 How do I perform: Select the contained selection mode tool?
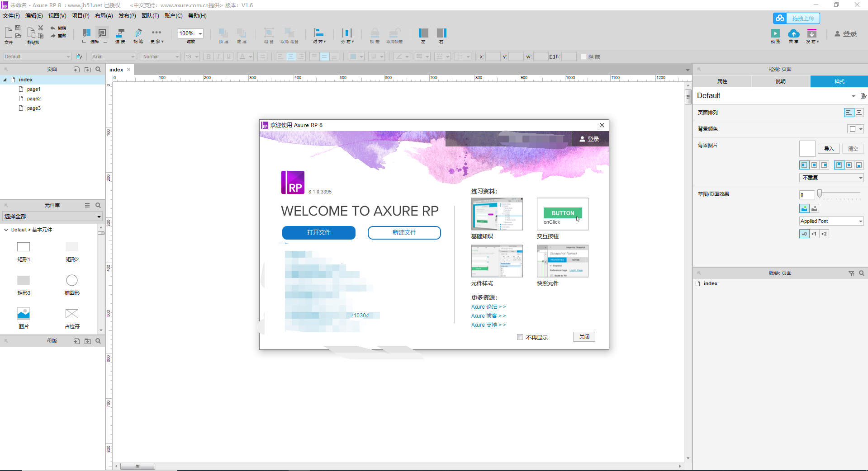[102, 33]
